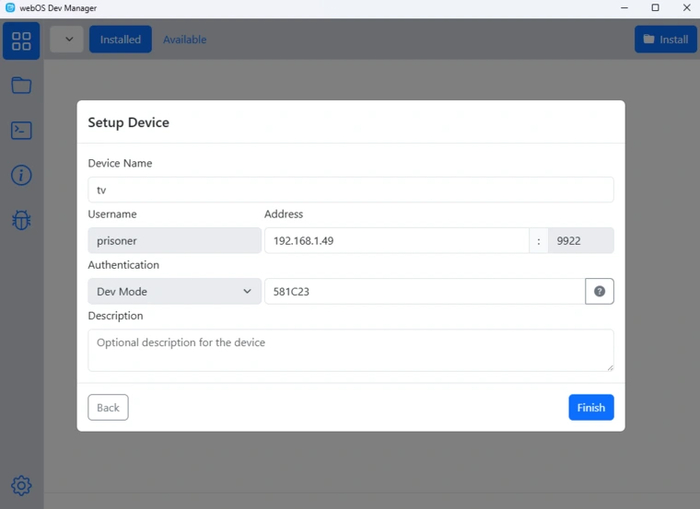Click the Install button in toolbar
The image size is (700, 509).
(665, 40)
